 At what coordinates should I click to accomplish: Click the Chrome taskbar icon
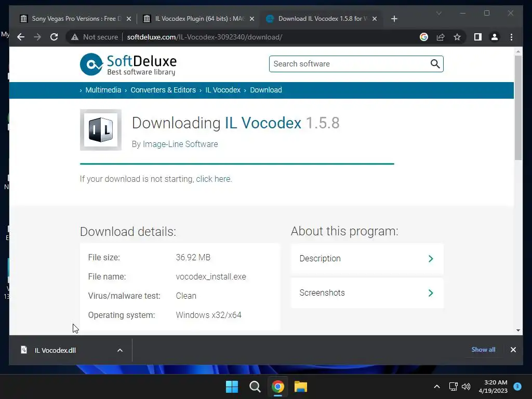[x=278, y=387]
